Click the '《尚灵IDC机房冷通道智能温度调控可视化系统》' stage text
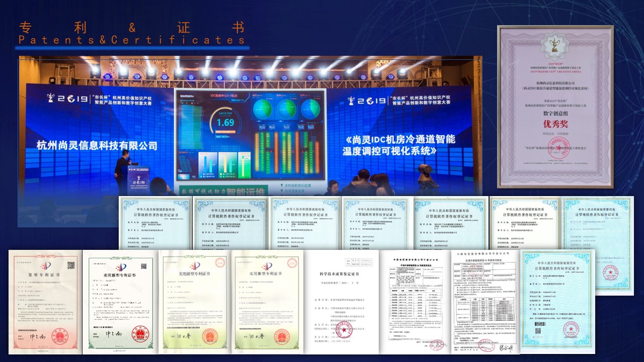The image size is (644, 362). 400,144
